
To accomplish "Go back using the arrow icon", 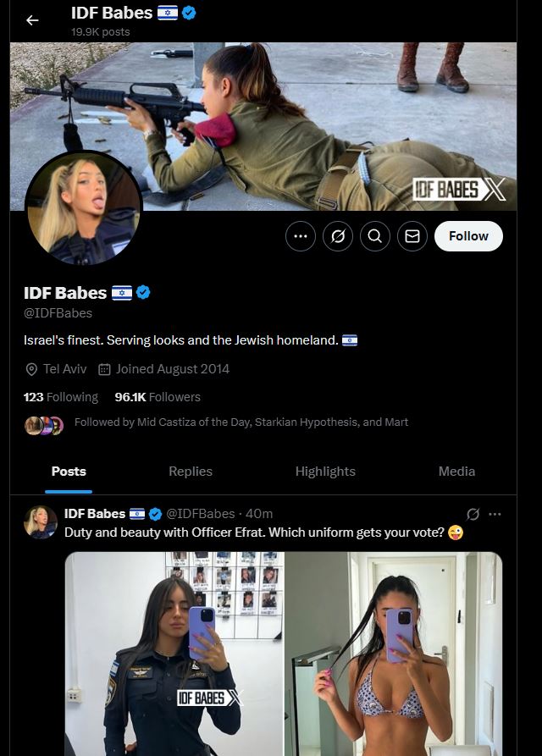I will 32,20.
